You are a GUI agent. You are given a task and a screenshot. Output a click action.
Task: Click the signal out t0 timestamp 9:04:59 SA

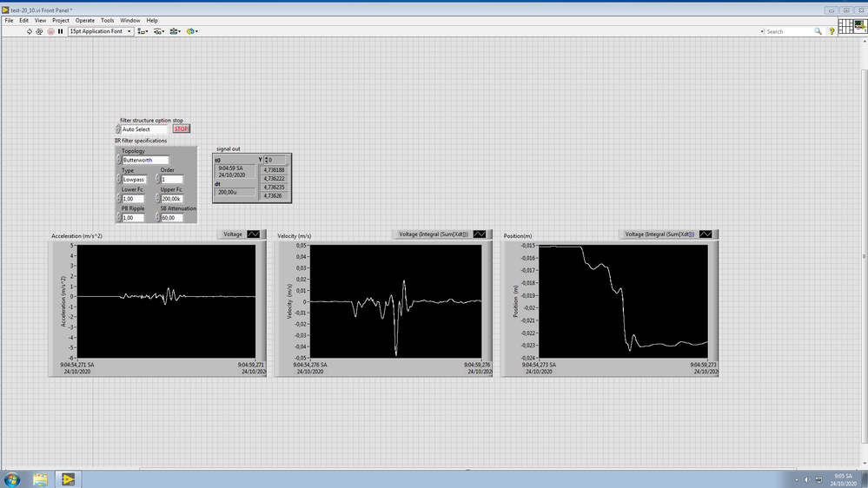[235, 172]
